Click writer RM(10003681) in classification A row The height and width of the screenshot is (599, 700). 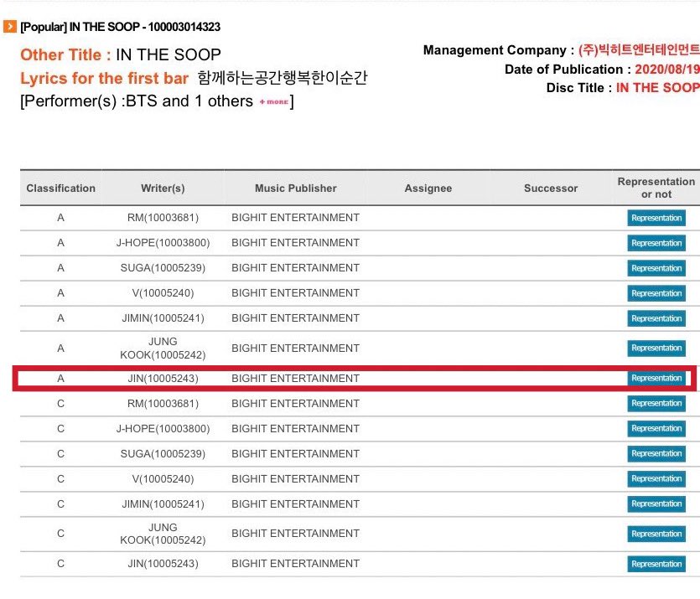point(163,218)
